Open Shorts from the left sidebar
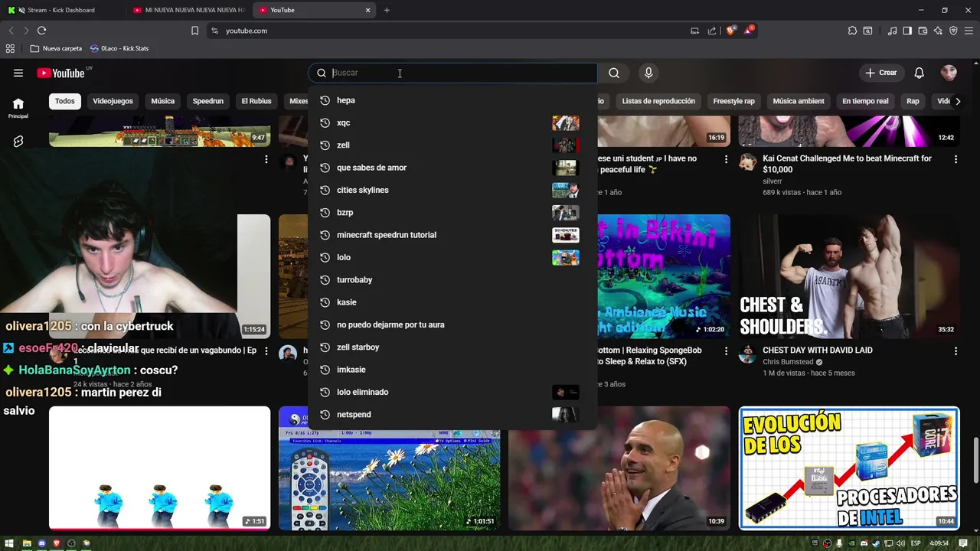The image size is (980, 551). tap(18, 142)
